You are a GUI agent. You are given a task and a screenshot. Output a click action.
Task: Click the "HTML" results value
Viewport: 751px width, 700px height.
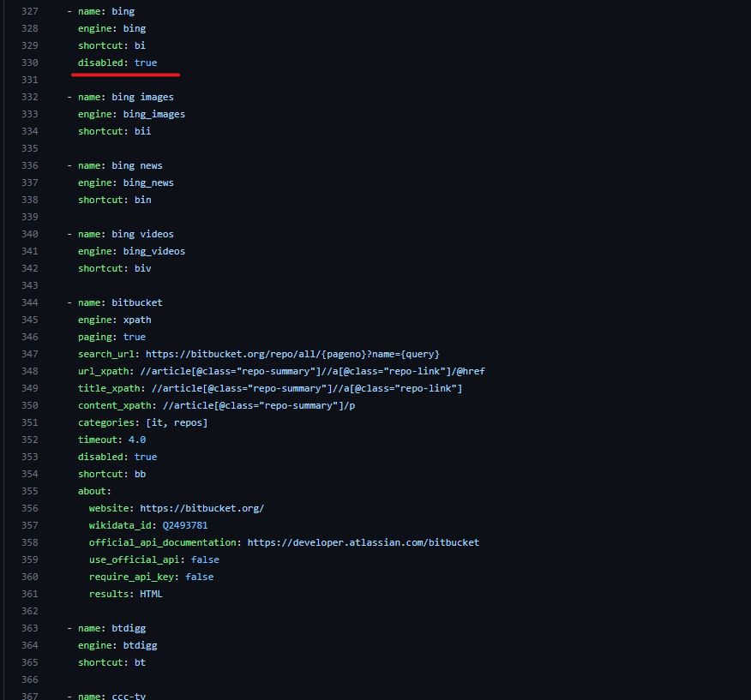point(151,594)
